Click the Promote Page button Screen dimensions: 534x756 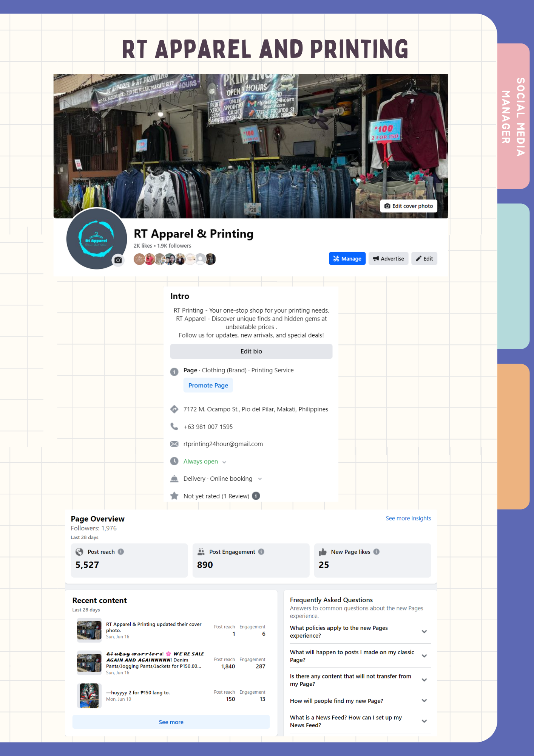click(208, 385)
